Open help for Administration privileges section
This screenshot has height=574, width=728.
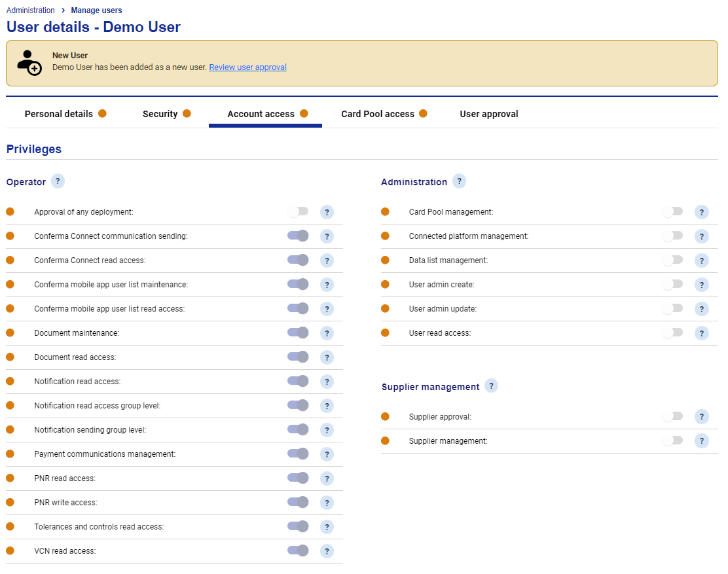click(459, 181)
